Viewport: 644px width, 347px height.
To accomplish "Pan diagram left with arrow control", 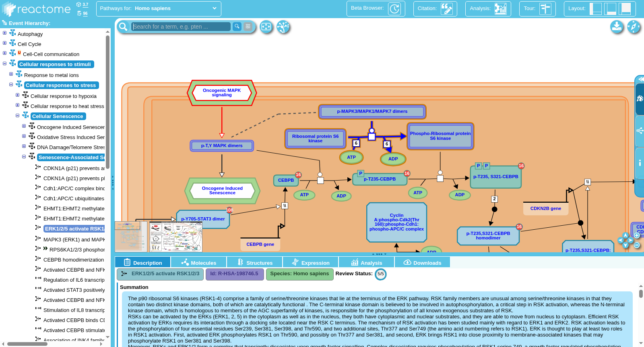I will [621, 240].
